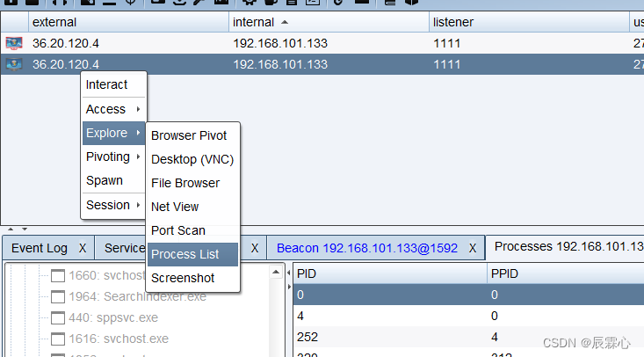Click listener 1111 in highlighted beacon row
The width and height of the screenshot is (644, 357).
tap(447, 64)
